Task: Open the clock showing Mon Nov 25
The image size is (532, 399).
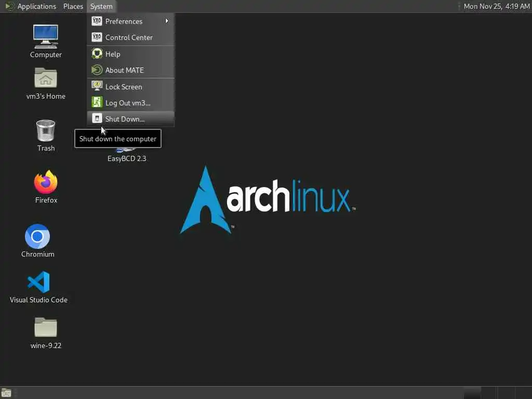Action: (496, 6)
